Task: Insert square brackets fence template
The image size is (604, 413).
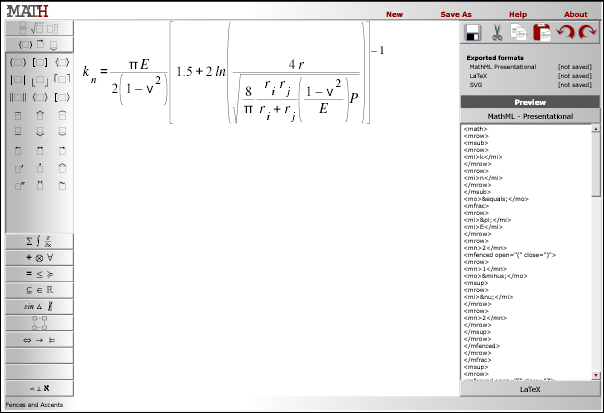Action: click(x=40, y=62)
